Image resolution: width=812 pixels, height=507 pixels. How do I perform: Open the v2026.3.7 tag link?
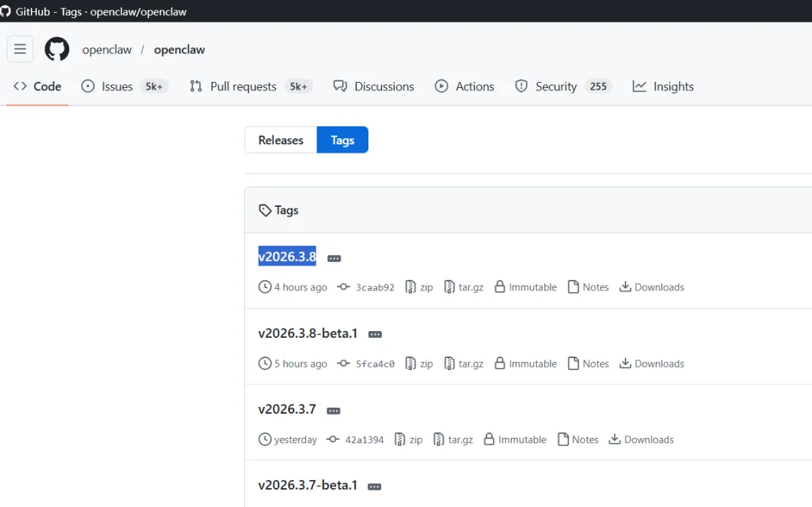coord(287,409)
